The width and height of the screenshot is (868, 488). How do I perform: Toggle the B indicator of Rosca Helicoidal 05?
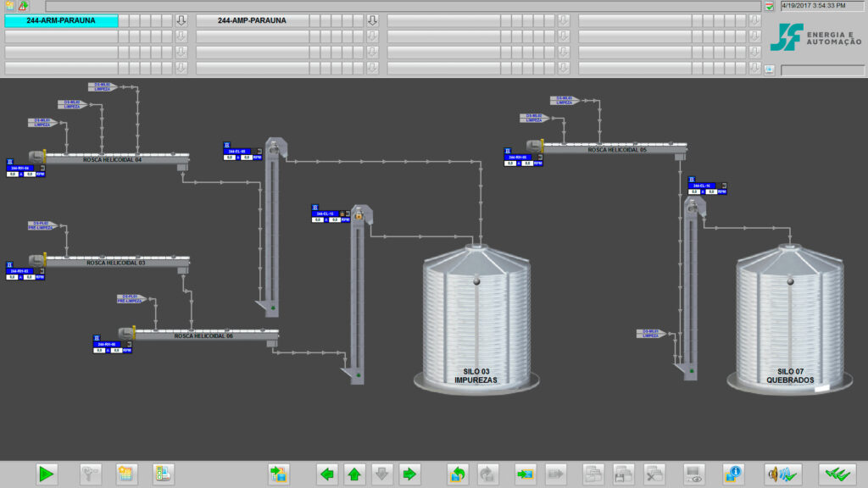pos(508,151)
